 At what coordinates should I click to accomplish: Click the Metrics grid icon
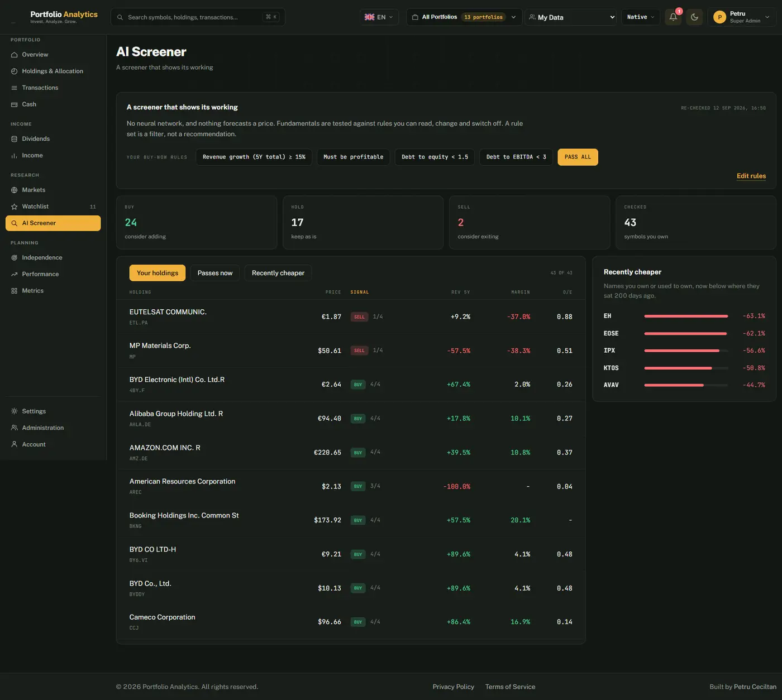(x=15, y=291)
